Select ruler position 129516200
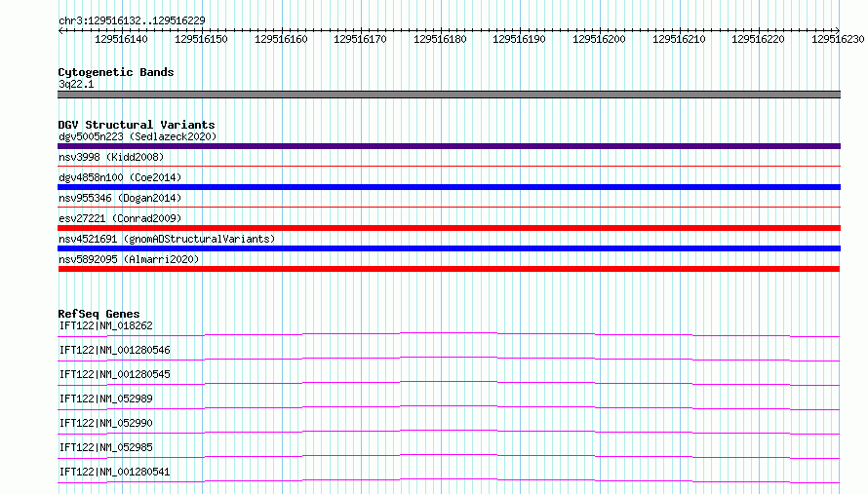This screenshot has height=494, width=868. [x=599, y=39]
